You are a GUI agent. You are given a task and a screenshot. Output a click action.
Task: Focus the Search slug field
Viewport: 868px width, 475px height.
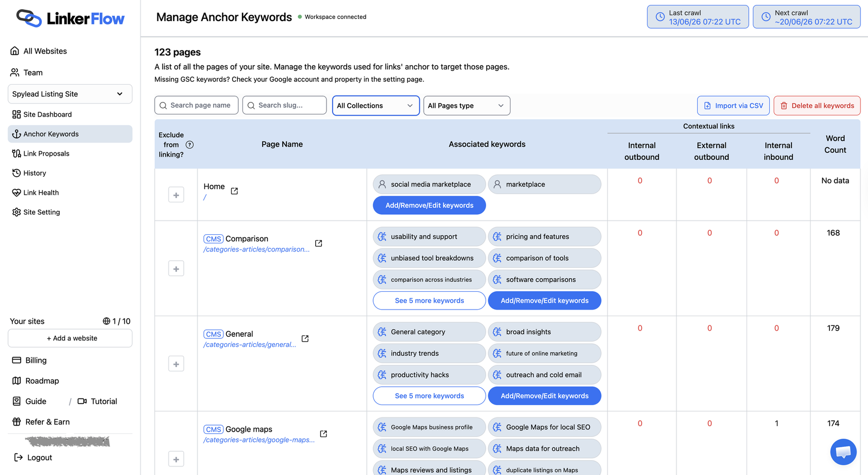[x=284, y=105]
